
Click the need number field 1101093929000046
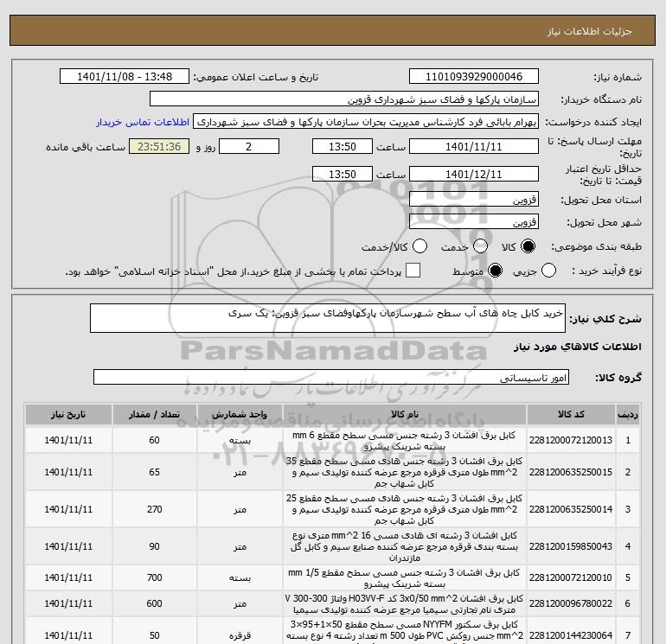[474, 77]
